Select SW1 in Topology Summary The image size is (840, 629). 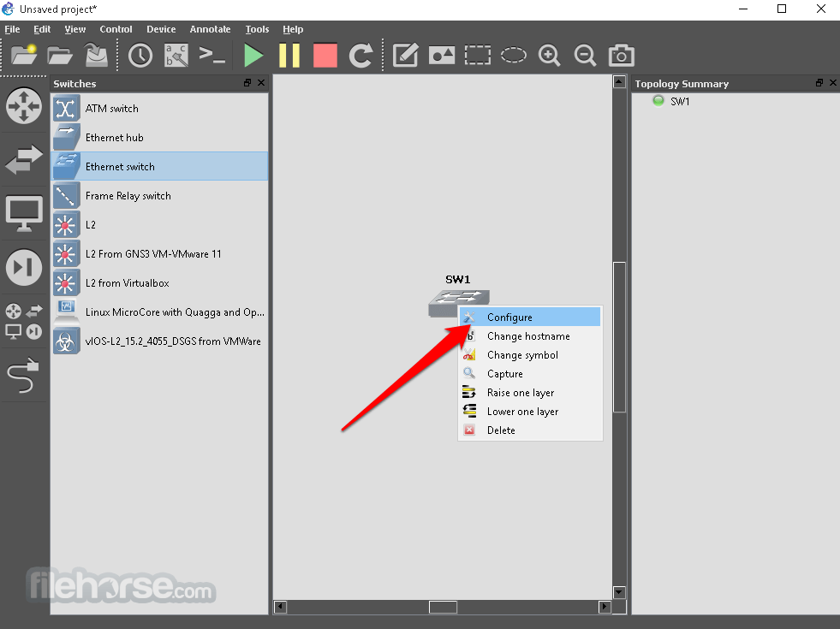[680, 101]
